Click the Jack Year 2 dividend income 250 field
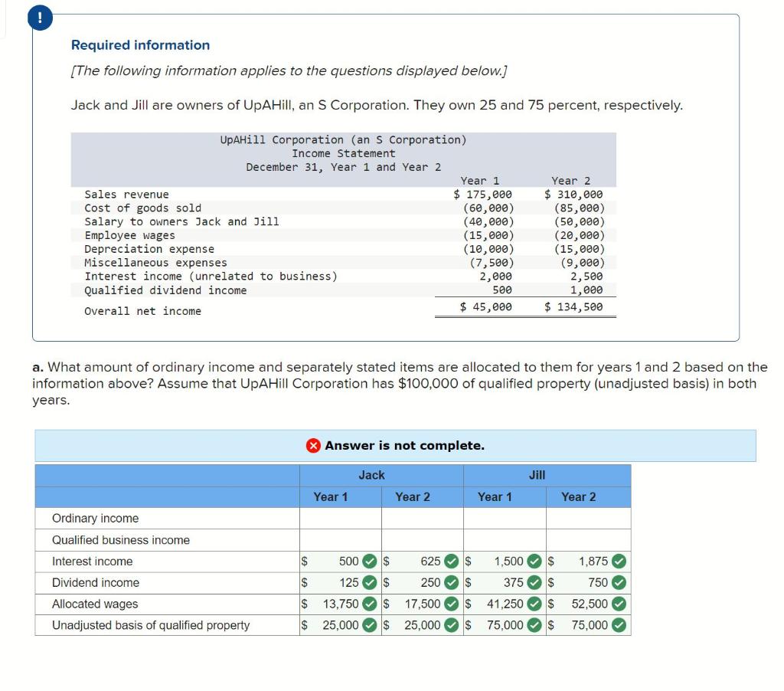The width and height of the screenshot is (784, 691). 423,582
